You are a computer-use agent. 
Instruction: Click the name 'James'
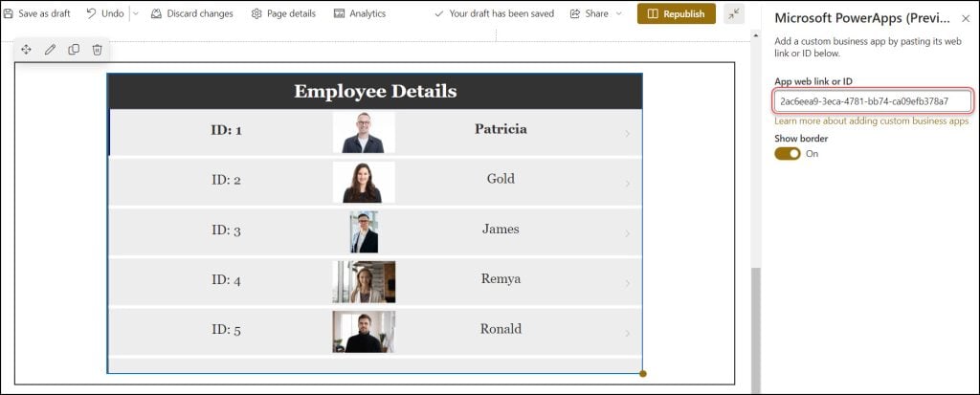[x=501, y=229]
